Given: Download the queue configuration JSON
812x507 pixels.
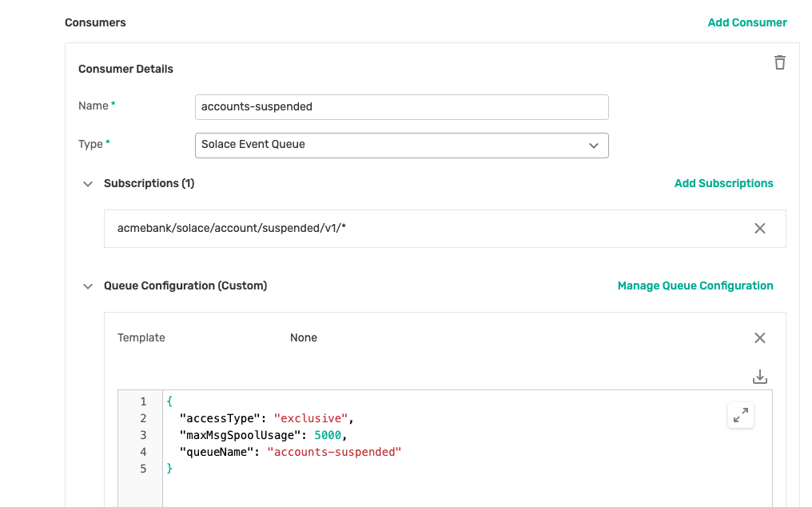Looking at the screenshot, I should point(760,377).
